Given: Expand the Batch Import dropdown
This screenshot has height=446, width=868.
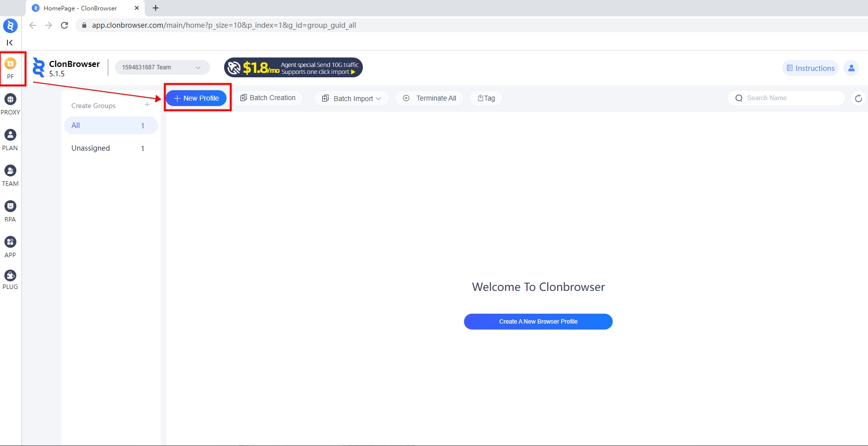Looking at the screenshot, I should 351,99.
